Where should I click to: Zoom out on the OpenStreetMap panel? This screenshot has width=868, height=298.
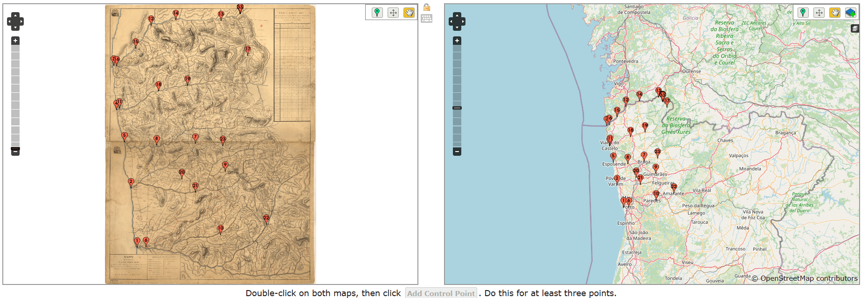(457, 152)
